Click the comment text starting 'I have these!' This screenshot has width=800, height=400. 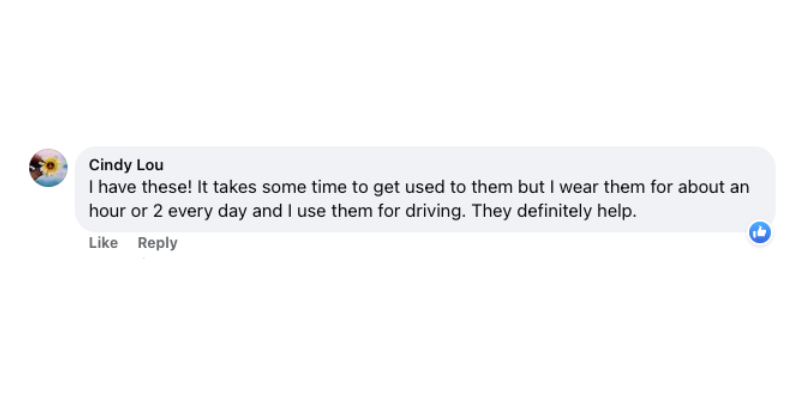[x=419, y=198]
